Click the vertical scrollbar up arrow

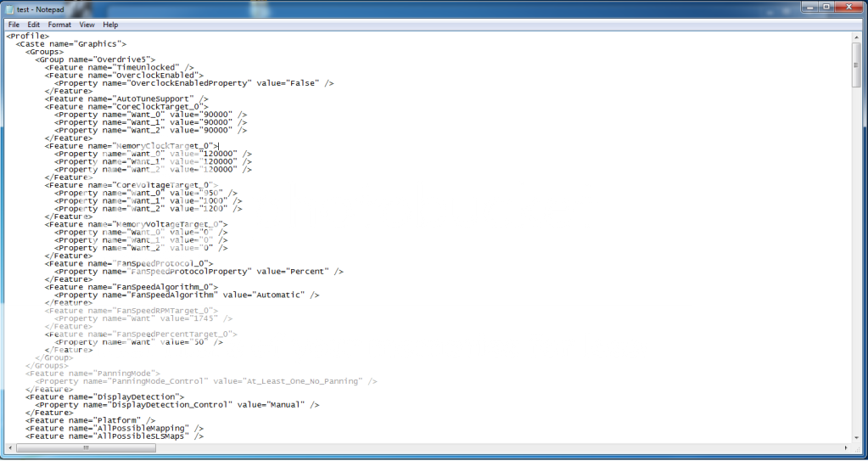(857, 37)
